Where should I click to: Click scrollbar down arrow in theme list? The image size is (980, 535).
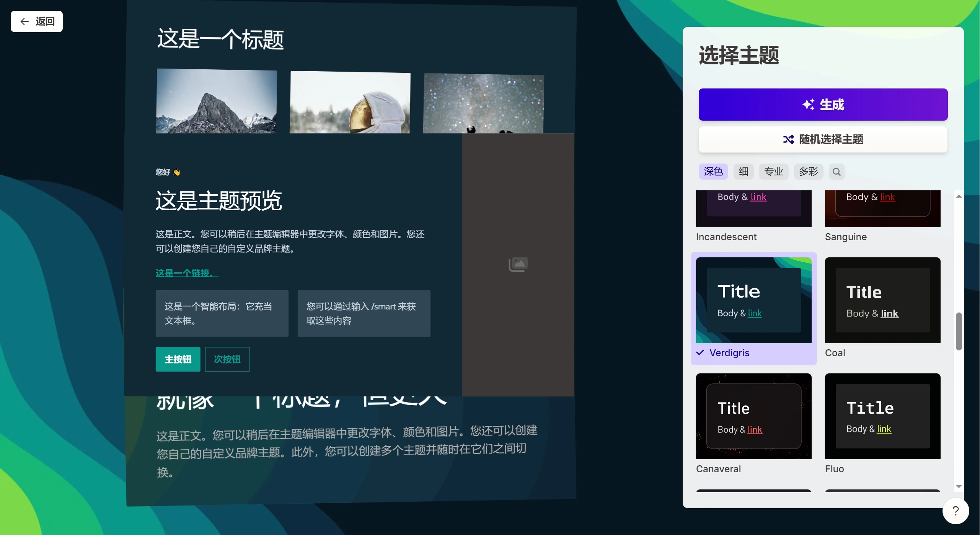(x=959, y=486)
